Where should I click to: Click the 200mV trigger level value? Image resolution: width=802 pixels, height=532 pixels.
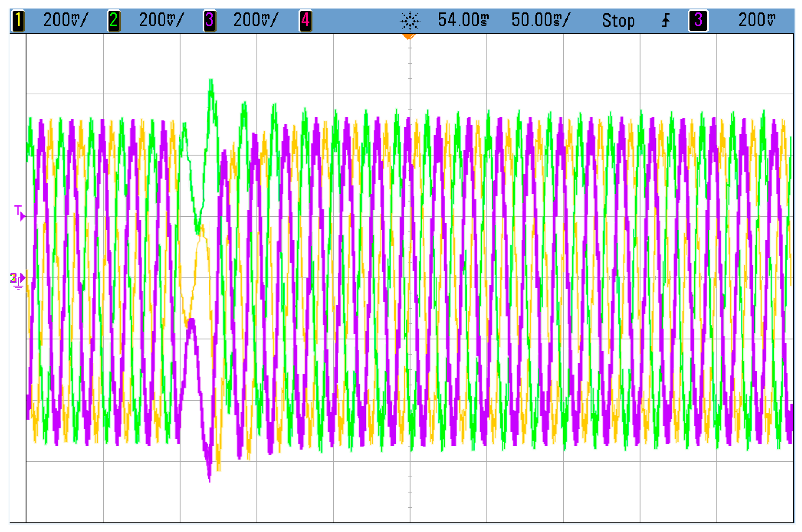point(757,20)
